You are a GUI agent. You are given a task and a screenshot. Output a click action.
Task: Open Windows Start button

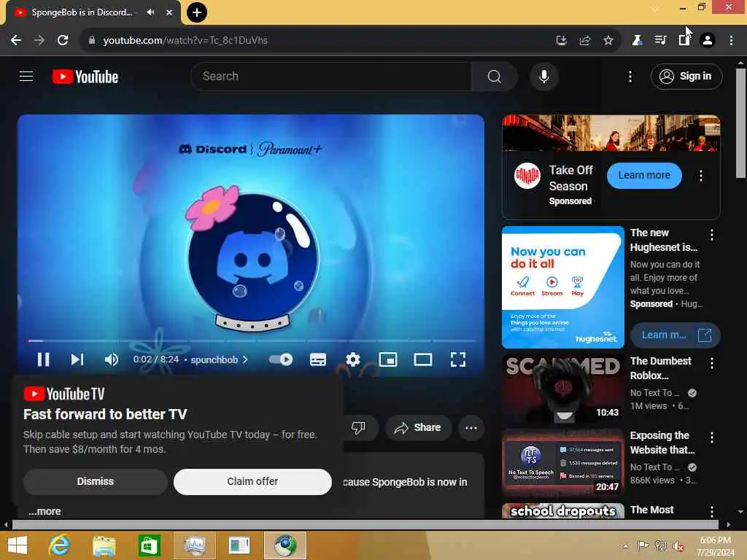pyautogui.click(x=18, y=545)
